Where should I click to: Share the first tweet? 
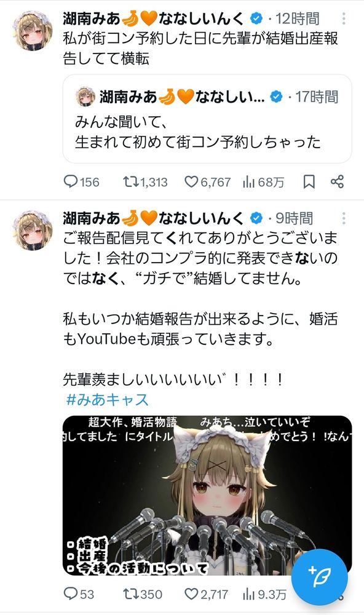[337, 181]
